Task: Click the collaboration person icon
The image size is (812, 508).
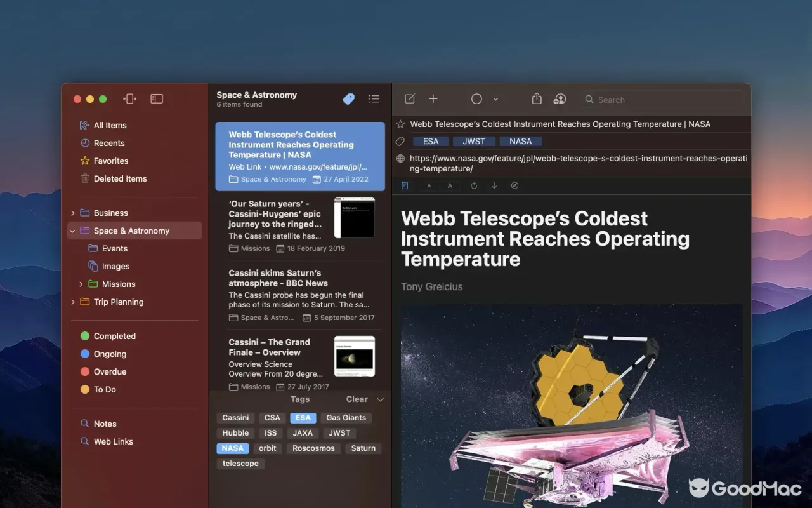Action: click(x=560, y=98)
